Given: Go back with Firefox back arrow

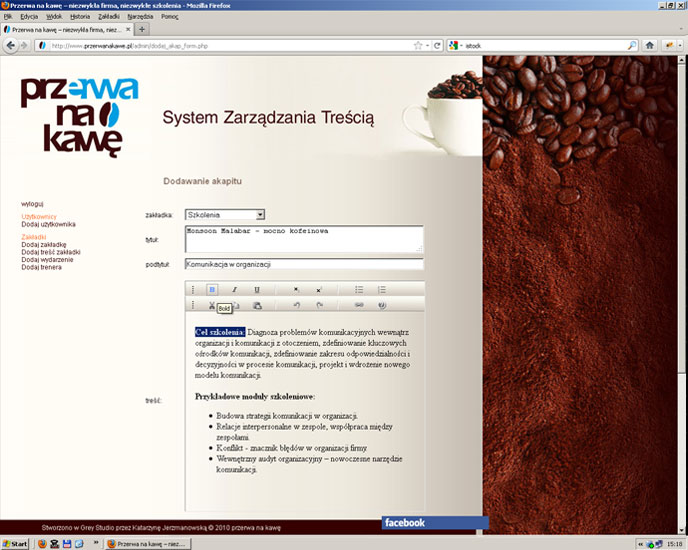Looking at the screenshot, I should click(11, 46).
